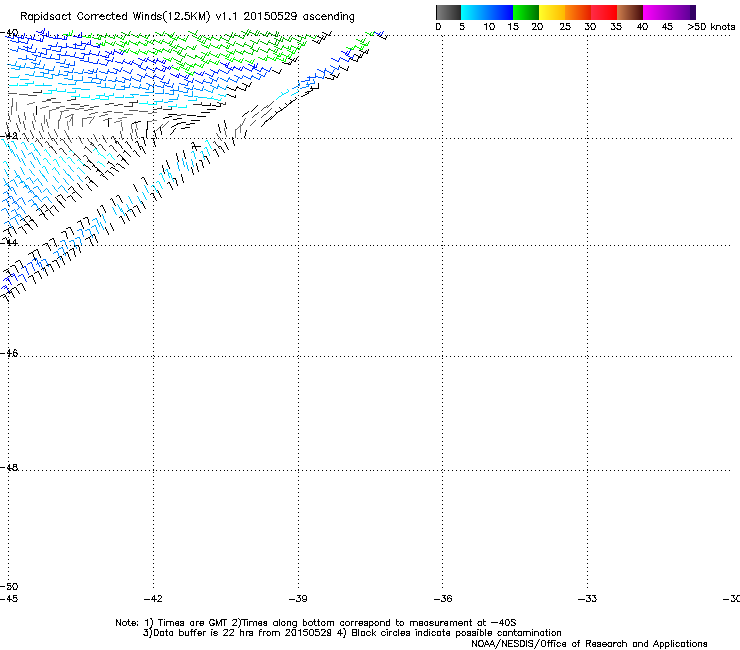The width and height of the screenshot is (740, 650).
Task: Click the 'NOAA/NESDIS/Office of Research and Applications' credit
Action: (x=589, y=644)
